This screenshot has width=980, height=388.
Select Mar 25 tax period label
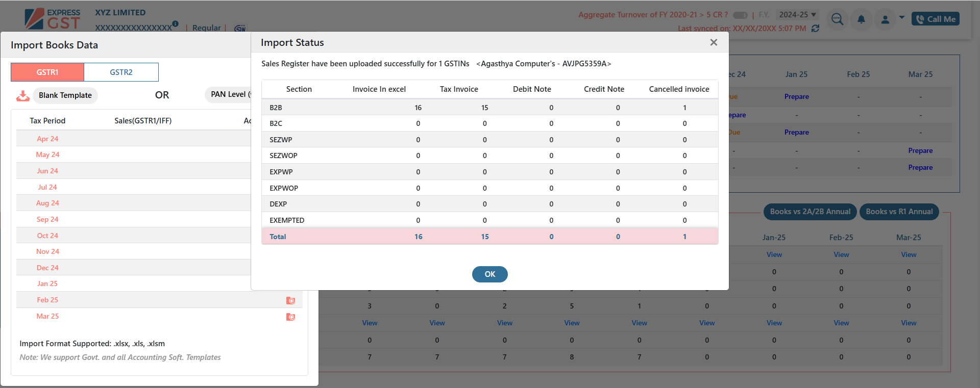coord(47,316)
